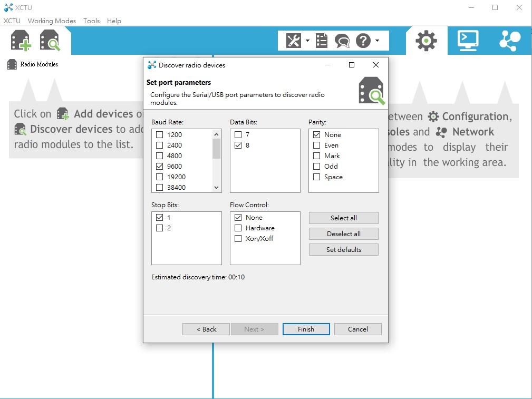Close the Discover radio devices dialog
This screenshot has width=532, height=399.
pos(375,65)
